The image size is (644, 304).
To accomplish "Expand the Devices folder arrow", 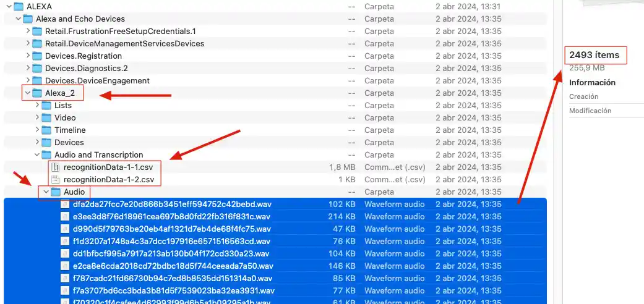I will (x=37, y=142).
